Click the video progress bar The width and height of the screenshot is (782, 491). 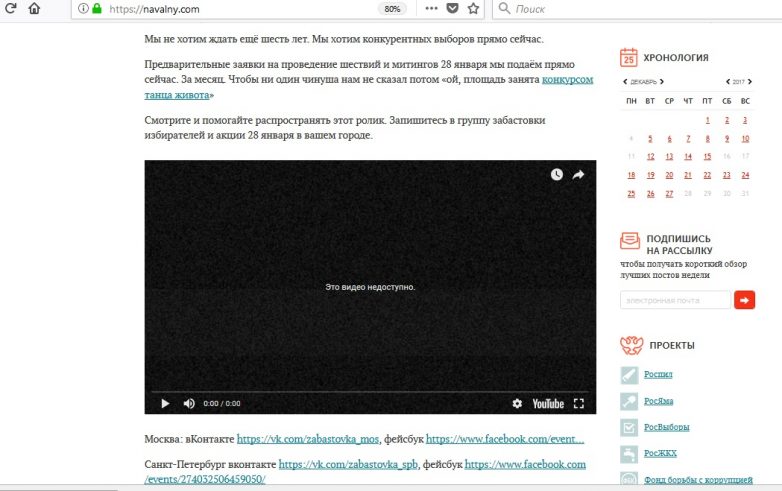370,391
